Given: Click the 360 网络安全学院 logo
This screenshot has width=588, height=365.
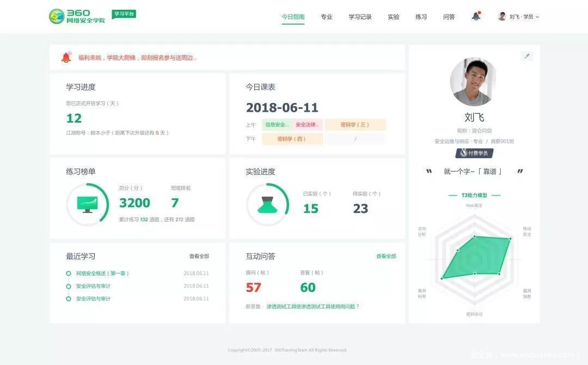Looking at the screenshot, I should [x=77, y=16].
